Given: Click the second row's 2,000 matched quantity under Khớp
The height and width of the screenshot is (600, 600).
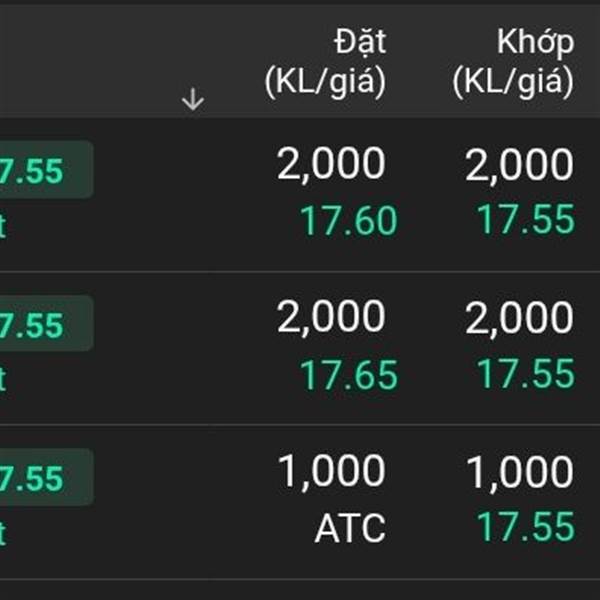Looking at the screenshot, I should pos(519,319).
